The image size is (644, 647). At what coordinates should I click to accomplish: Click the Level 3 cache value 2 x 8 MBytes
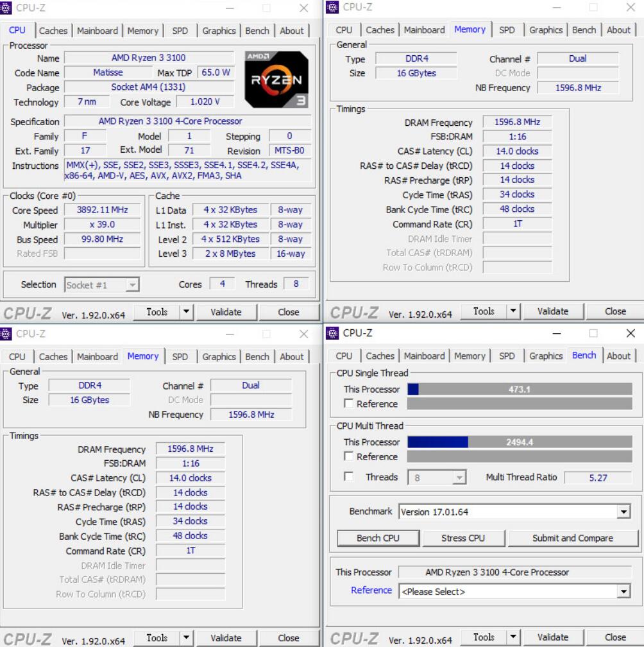point(230,254)
